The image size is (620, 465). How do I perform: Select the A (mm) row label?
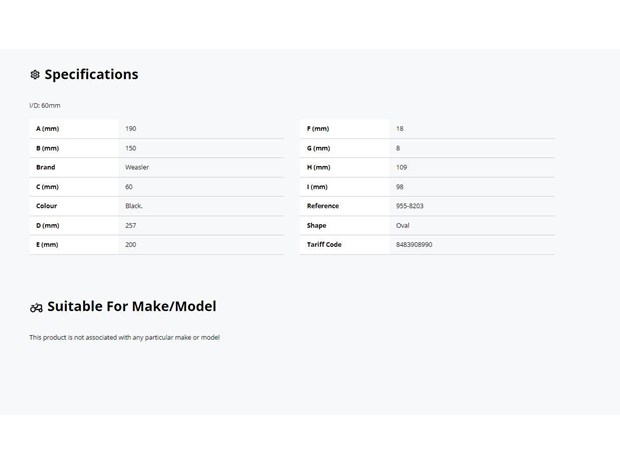47,129
